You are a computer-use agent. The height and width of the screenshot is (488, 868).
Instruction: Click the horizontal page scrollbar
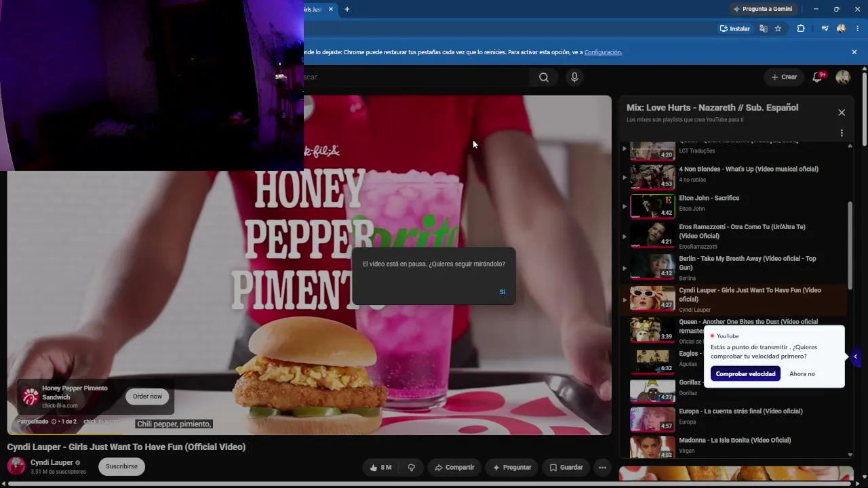pos(429,484)
